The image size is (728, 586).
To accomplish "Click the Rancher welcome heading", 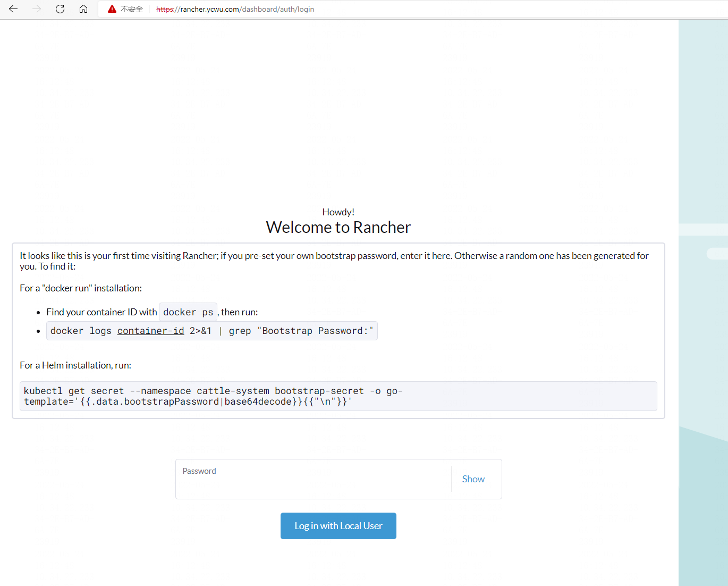I will point(338,227).
